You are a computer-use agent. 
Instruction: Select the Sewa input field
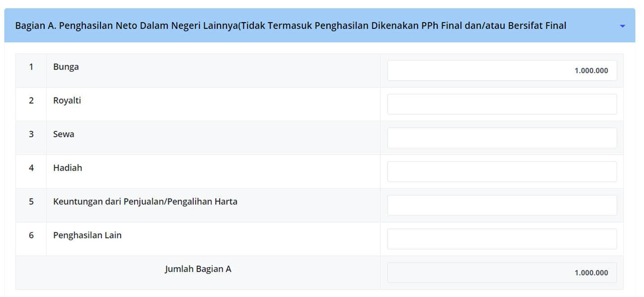pyautogui.click(x=502, y=138)
